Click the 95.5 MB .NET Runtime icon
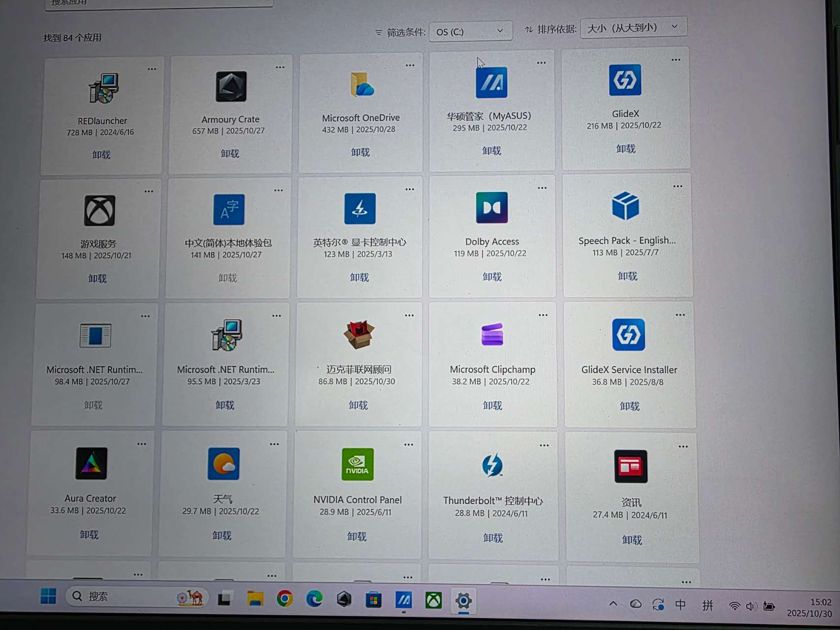The image size is (840, 630). (226, 335)
